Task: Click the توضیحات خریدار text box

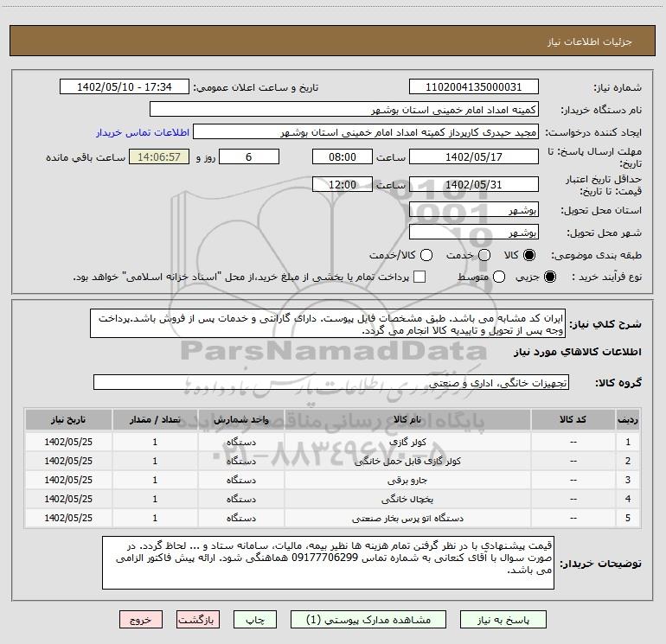Action: (x=329, y=563)
